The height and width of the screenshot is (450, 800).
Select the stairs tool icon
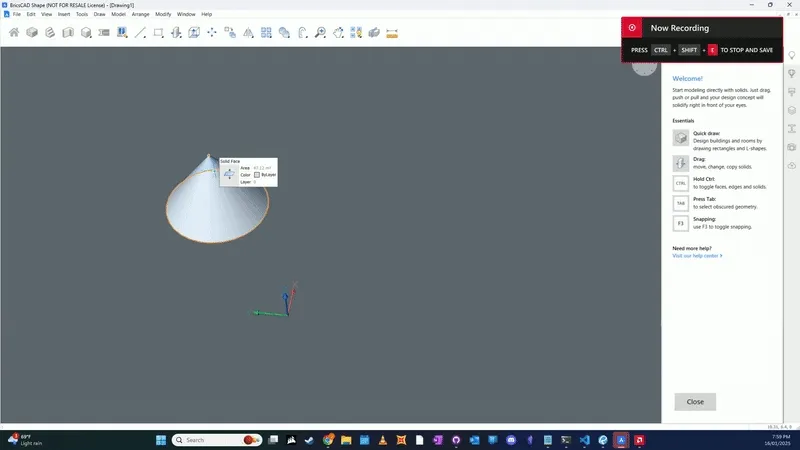click(50, 33)
